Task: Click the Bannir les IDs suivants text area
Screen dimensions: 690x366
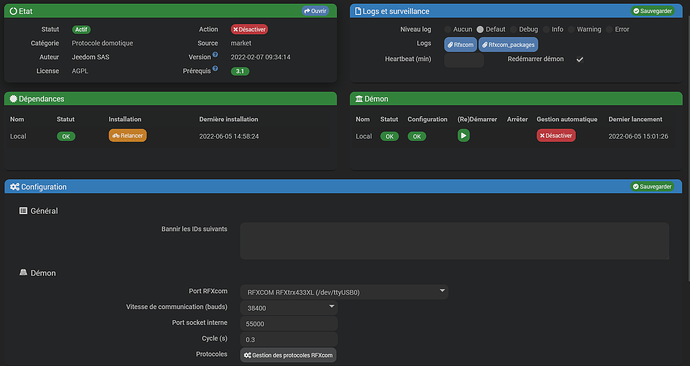Action: click(455, 241)
